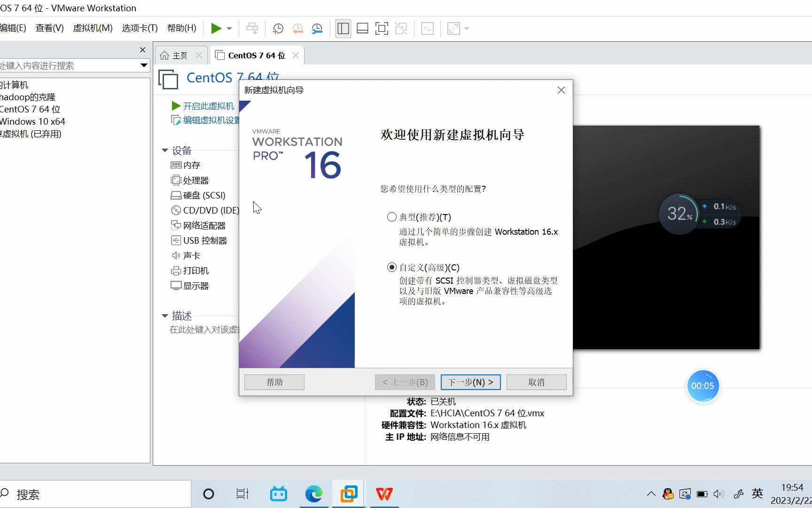Select the 网络适配器 device row
812x508 pixels.
(x=198, y=226)
